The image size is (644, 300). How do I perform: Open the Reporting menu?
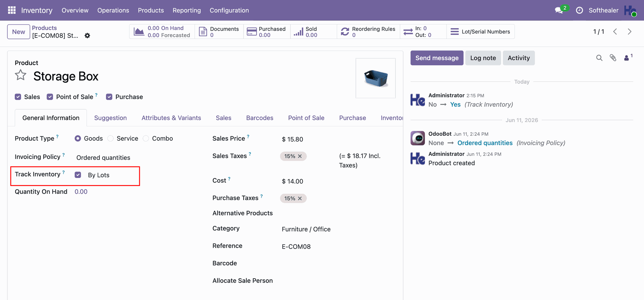186,10
